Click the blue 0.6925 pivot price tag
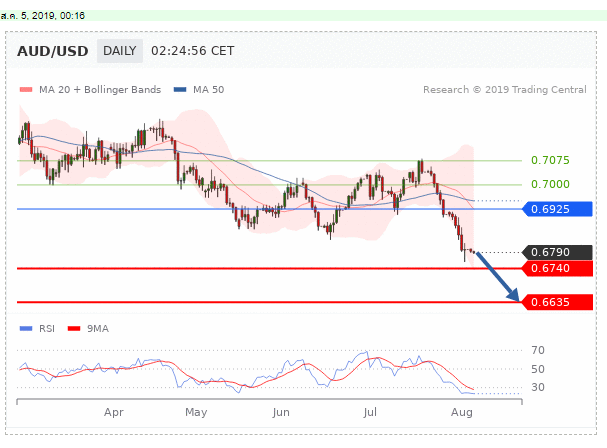Viewport: 607px width, 448px height. point(557,209)
